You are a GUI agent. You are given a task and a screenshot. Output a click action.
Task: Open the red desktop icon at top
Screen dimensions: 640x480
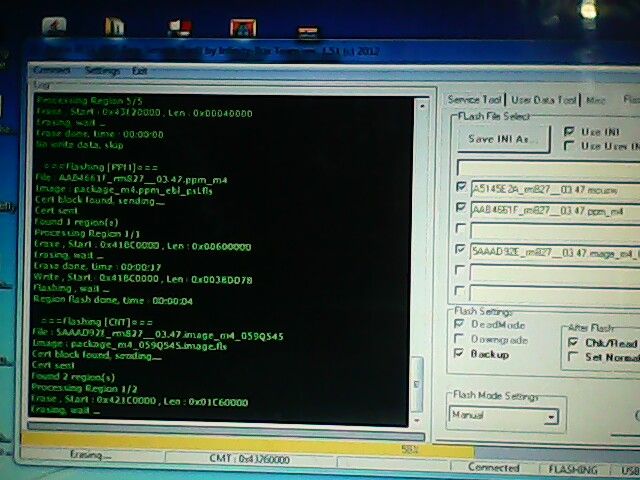242,28
